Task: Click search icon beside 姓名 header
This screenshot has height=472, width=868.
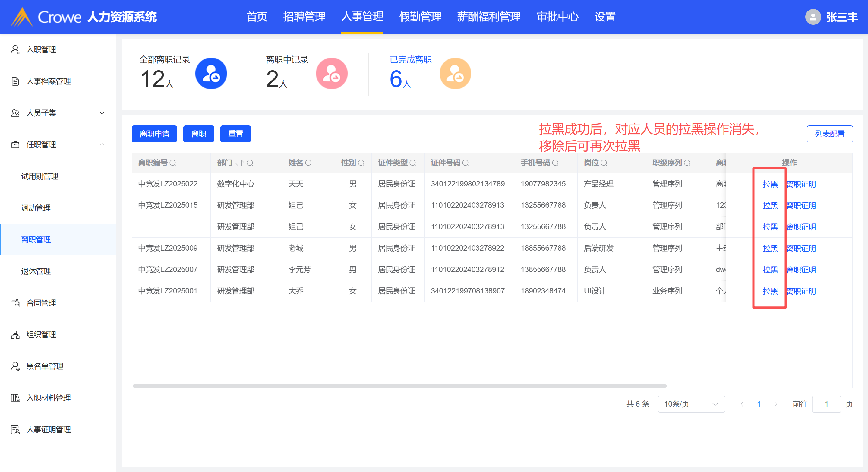Action: tap(308, 163)
